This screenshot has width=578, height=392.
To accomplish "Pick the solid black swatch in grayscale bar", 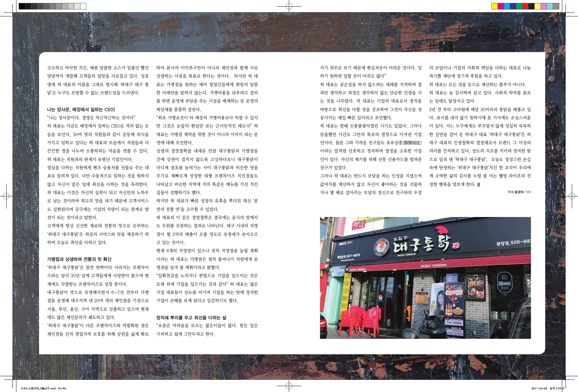I will click(x=22, y=6).
